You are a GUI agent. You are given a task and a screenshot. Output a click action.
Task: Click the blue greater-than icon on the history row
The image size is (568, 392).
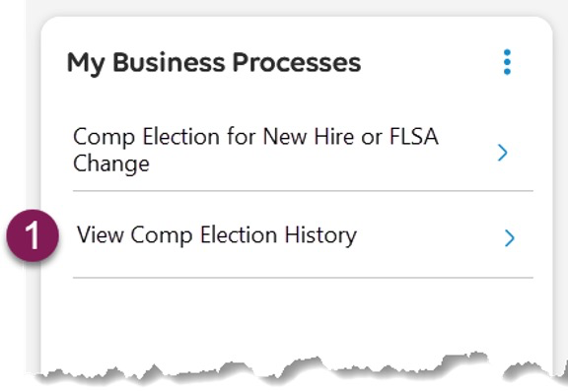509,238
